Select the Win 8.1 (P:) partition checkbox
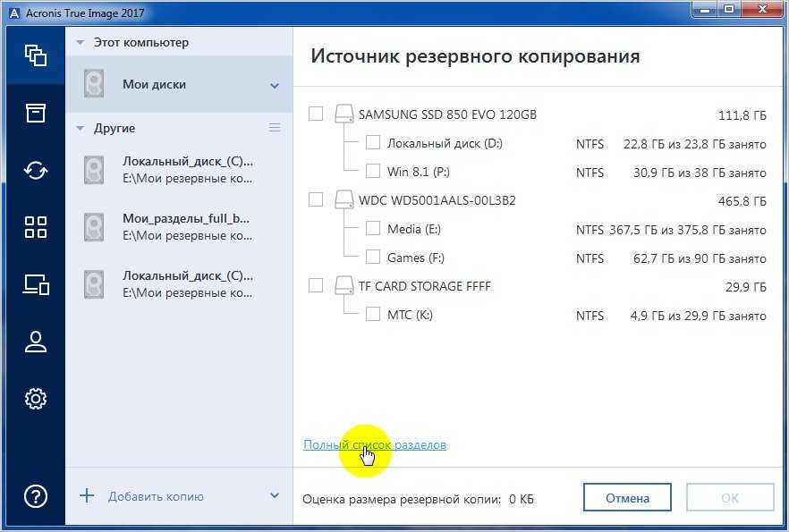The image size is (789, 532). coord(374,171)
